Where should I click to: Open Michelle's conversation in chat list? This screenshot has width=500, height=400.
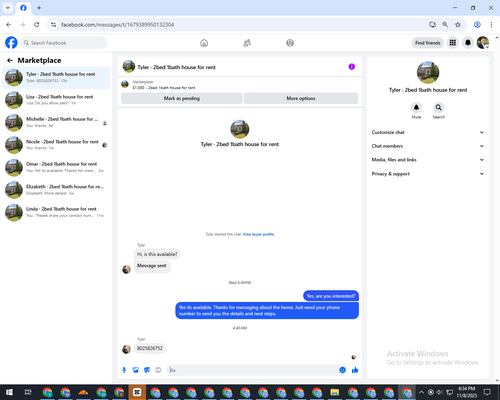tap(56, 122)
